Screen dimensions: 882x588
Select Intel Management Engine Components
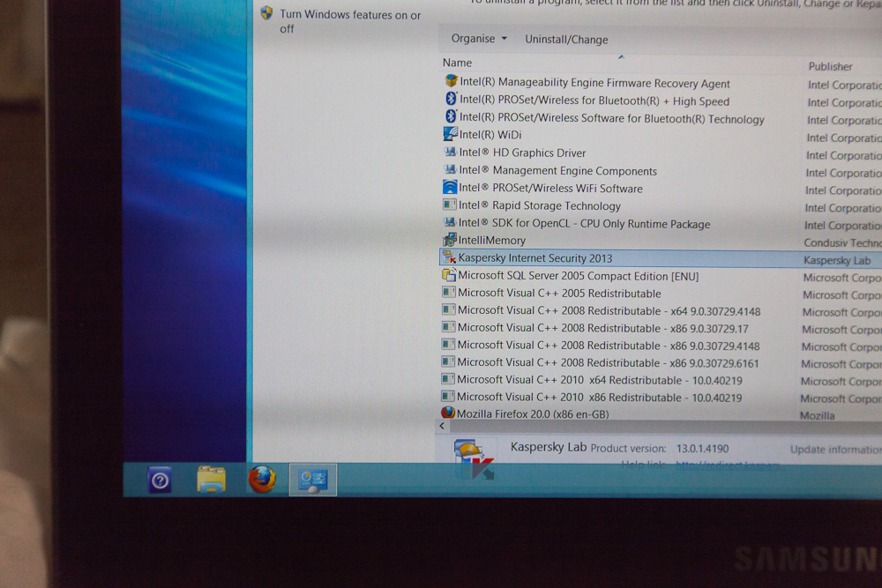click(x=557, y=170)
